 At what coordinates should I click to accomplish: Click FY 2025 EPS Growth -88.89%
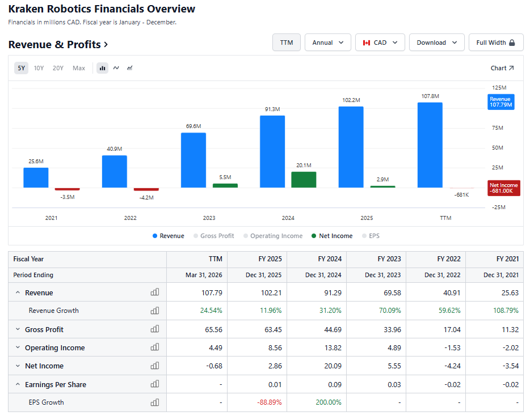(270, 402)
